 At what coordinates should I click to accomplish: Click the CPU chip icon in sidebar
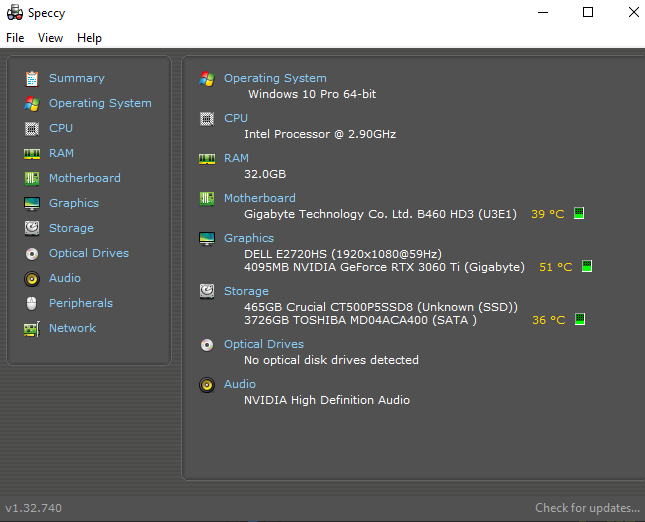click(x=32, y=129)
